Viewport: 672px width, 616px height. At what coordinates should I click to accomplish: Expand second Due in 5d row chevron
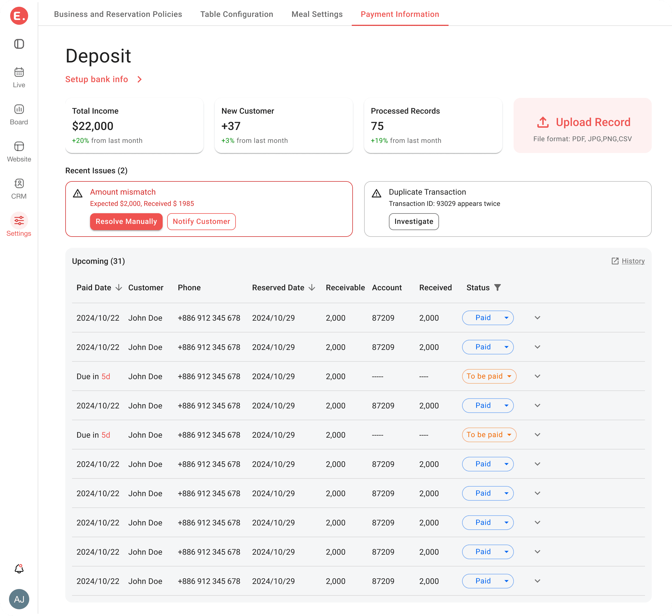[537, 435]
